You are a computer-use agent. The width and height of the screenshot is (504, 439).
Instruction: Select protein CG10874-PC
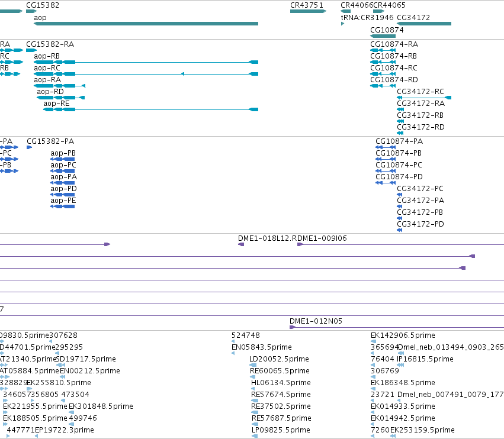point(386,171)
